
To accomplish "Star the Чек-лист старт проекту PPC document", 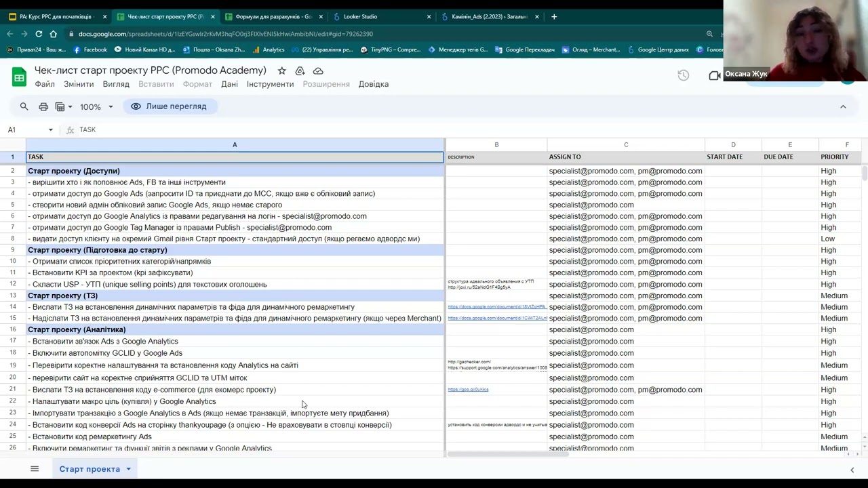I will [281, 70].
